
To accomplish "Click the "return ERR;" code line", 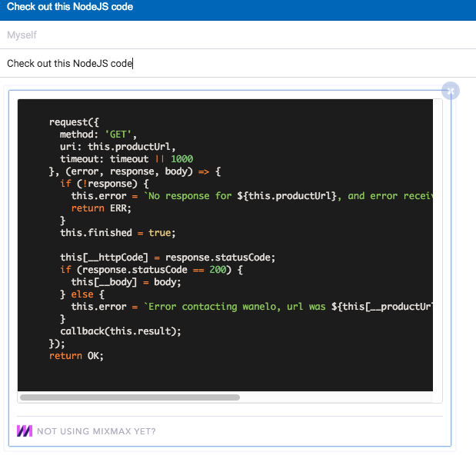I will pos(102,208).
